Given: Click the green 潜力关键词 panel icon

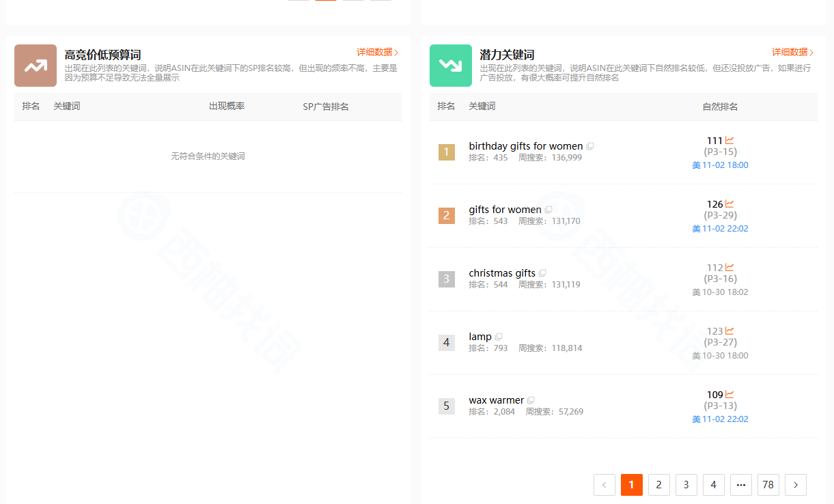Looking at the screenshot, I should pos(451,66).
